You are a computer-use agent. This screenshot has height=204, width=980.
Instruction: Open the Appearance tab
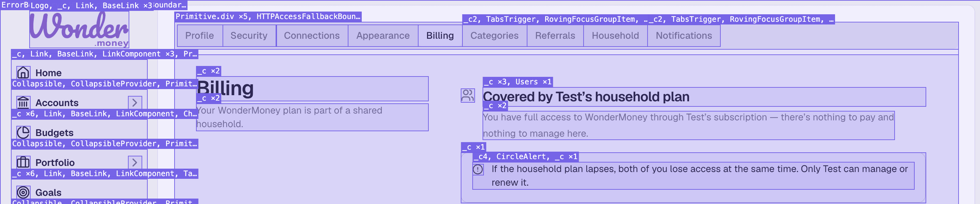[x=383, y=36]
